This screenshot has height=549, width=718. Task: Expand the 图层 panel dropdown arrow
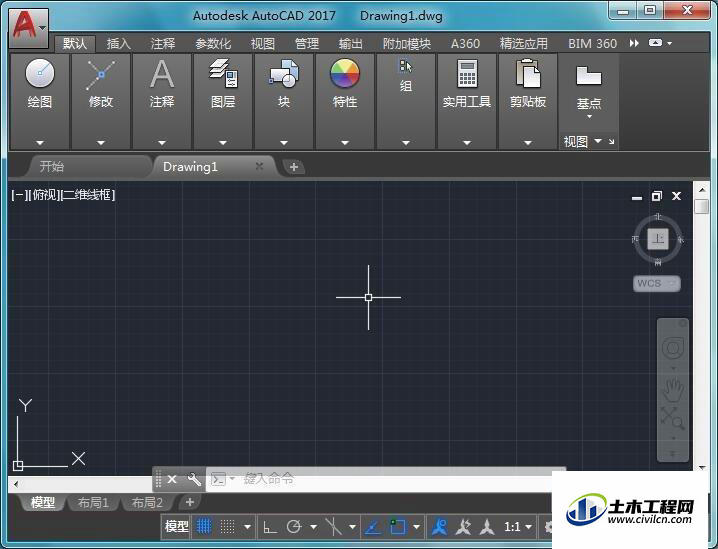pos(223,143)
